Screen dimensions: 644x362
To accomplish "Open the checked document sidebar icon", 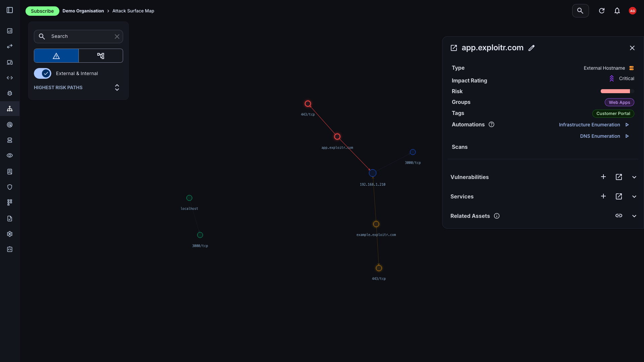I will coord(10,219).
